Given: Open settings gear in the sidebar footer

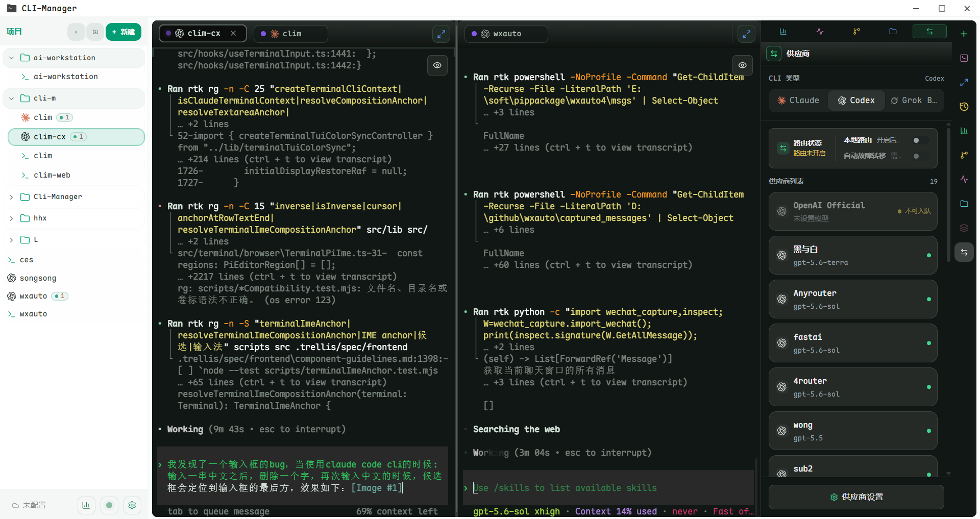Looking at the screenshot, I should click(x=132, y=505).
